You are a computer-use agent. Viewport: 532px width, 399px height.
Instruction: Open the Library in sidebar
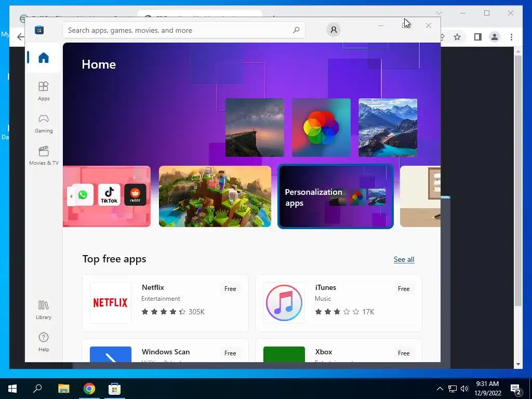44,310
